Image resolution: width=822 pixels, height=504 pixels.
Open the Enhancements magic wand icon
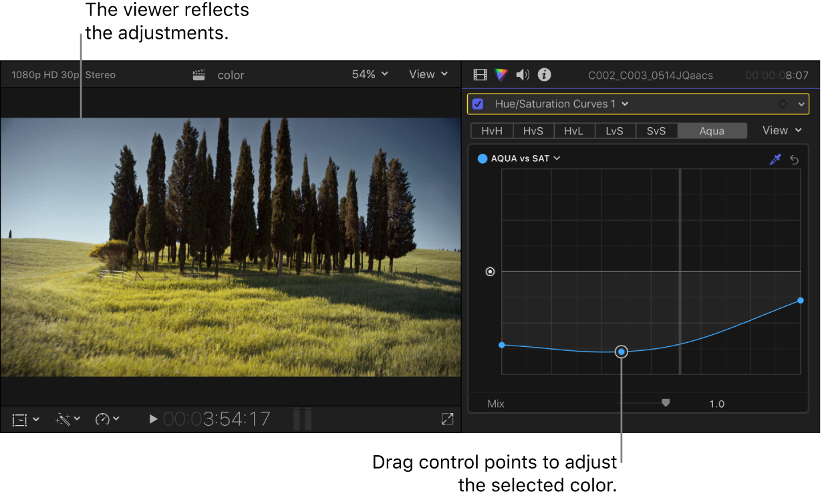pos(64,419)
